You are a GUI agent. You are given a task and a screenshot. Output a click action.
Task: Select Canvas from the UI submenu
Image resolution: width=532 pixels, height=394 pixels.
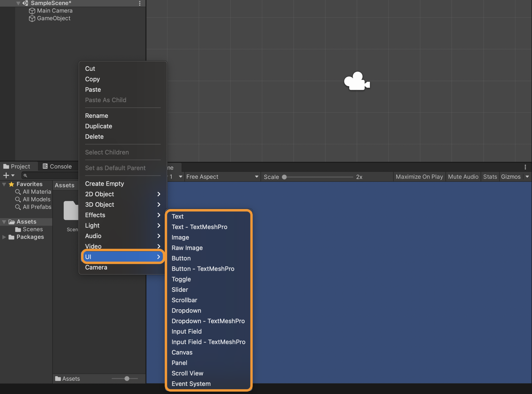click(x=182, y=352)
